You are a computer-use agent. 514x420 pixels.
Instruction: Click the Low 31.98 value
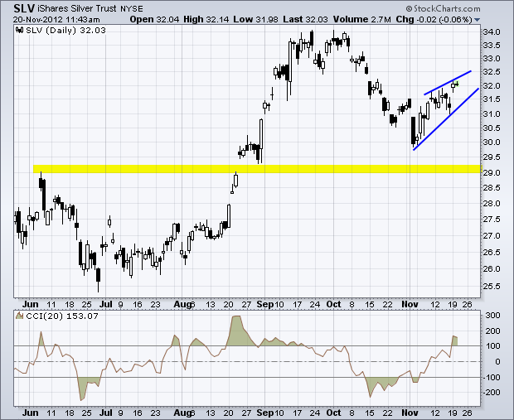coord(255,19)
